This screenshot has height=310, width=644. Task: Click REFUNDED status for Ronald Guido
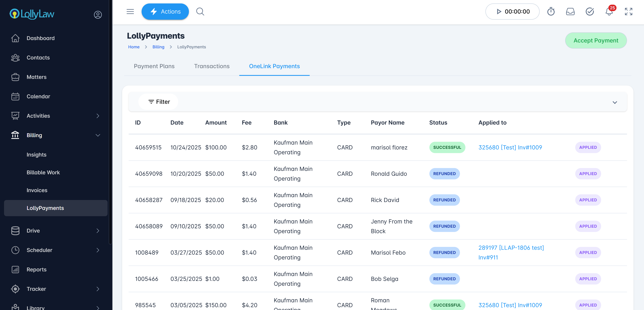click(444, 174)
